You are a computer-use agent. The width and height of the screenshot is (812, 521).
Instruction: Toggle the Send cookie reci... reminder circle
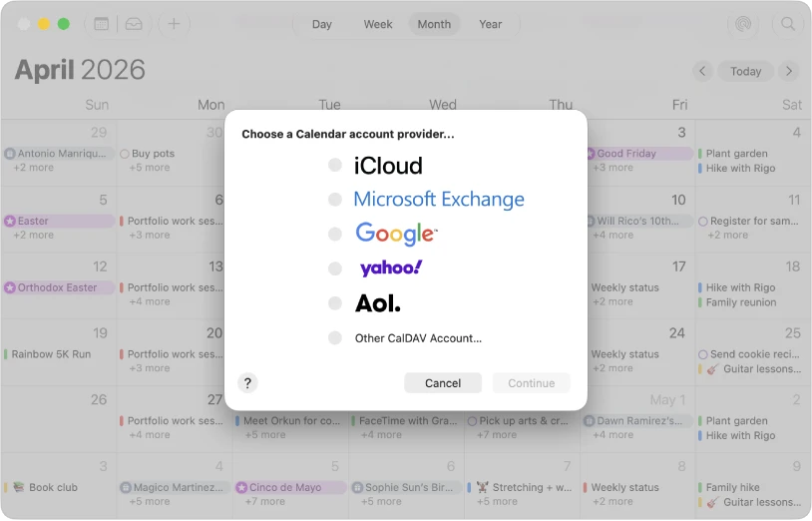(702, 354)
